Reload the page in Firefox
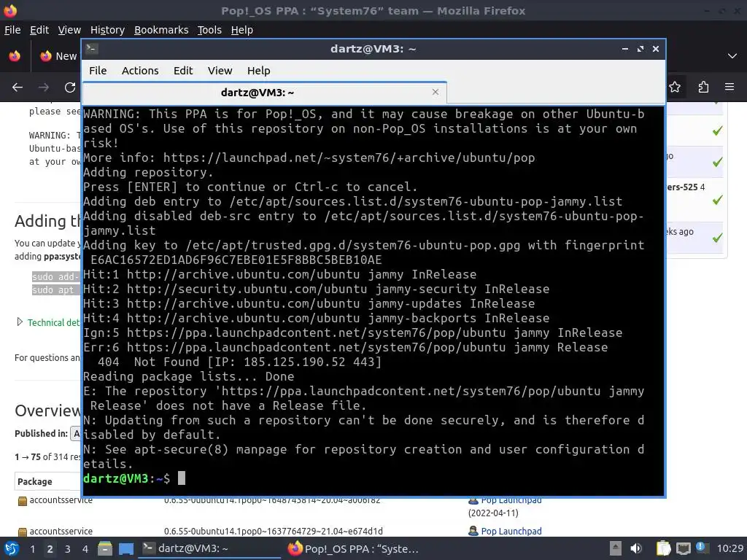The image size is (747, 560). pos(70,87)
